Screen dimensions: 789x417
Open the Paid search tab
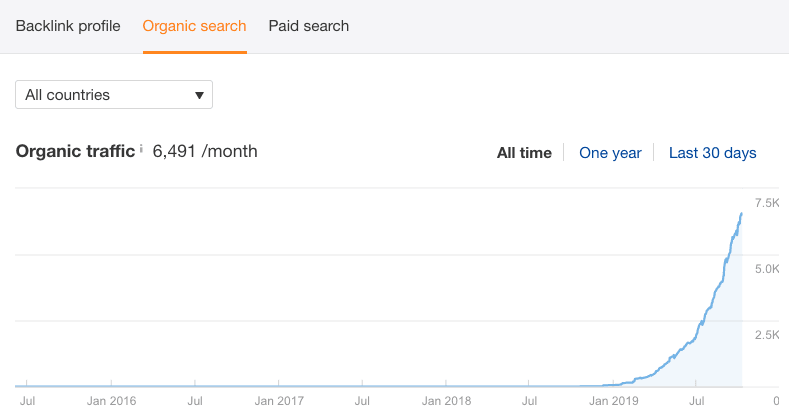click(309, 26)
